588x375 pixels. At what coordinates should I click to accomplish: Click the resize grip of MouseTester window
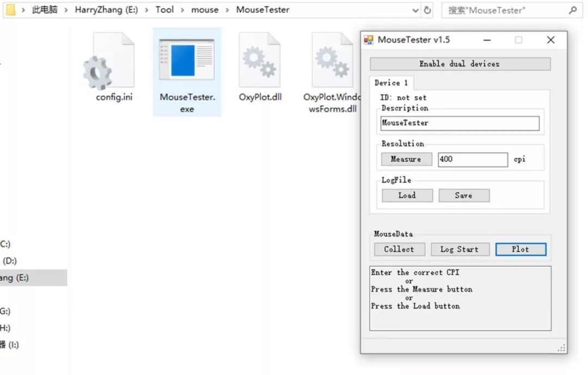(562, 348)
